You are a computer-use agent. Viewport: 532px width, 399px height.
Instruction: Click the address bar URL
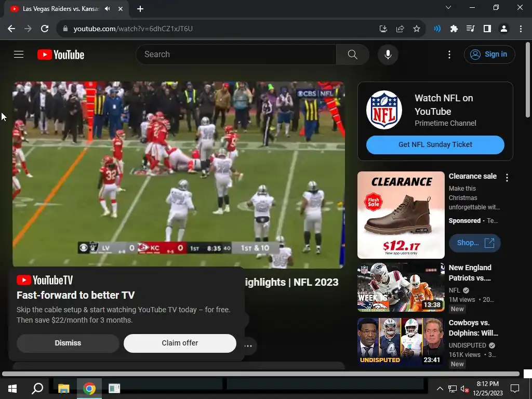click(133, 29)
